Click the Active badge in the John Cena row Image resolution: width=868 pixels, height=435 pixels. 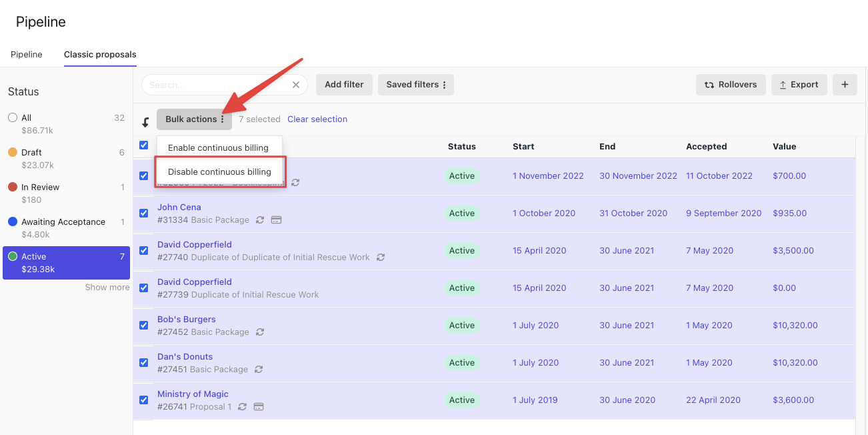pyautogui.click(x=462, y=213)
